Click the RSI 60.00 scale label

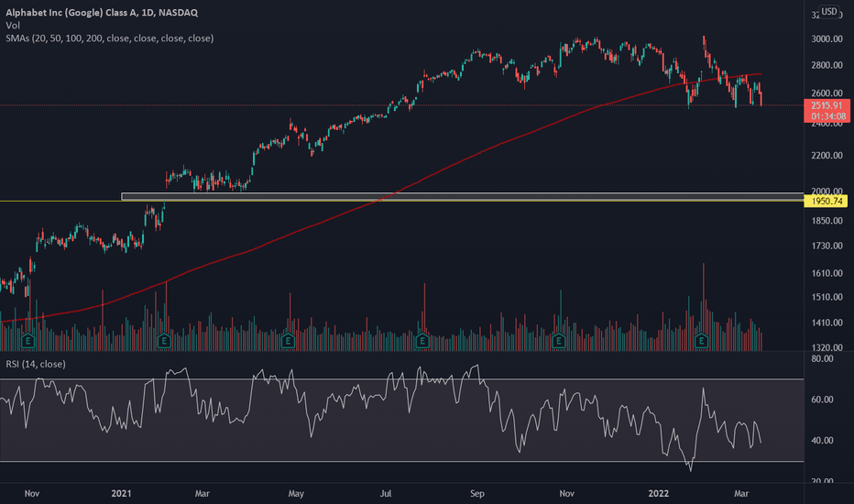click(x=822, y=400)
